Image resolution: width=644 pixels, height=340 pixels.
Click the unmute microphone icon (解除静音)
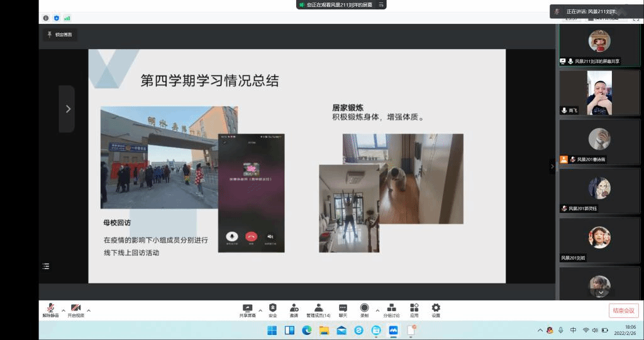coord(50,307)
